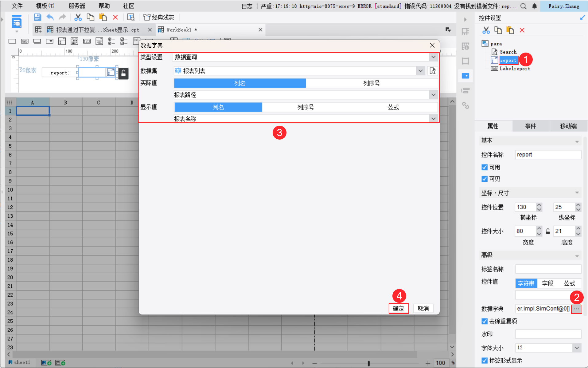Insert a Label widget from widget bar
This screenshot has width=588, height=368.
coord(25,41)
